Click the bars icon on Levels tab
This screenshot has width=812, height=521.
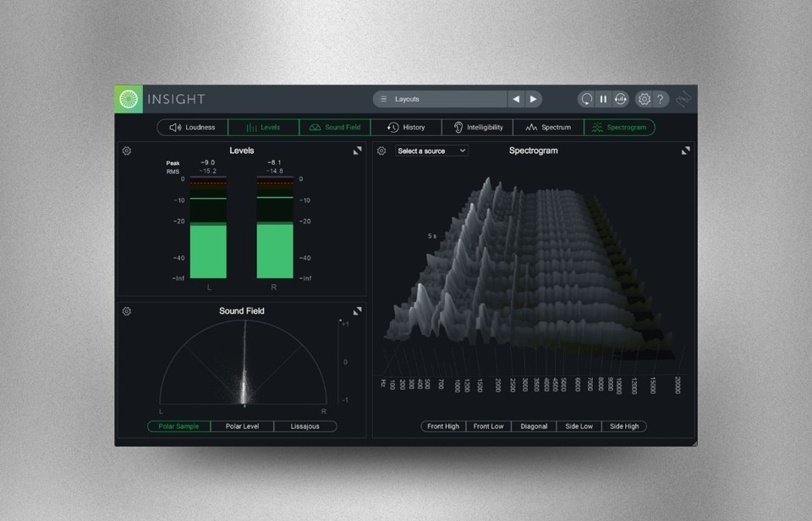click(252, 128)
